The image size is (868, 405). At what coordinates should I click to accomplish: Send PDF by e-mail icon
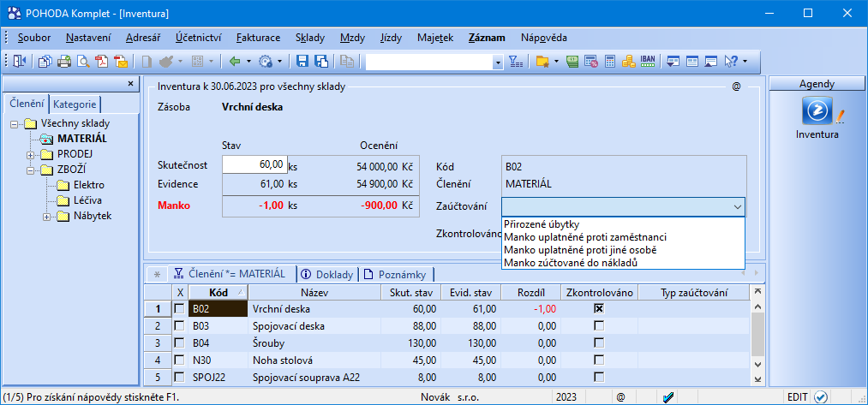click(121, 62)
